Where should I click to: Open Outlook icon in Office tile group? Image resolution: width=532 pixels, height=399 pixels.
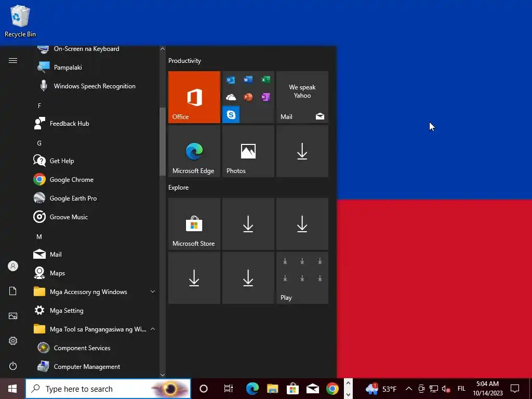(x=231, y=79)
